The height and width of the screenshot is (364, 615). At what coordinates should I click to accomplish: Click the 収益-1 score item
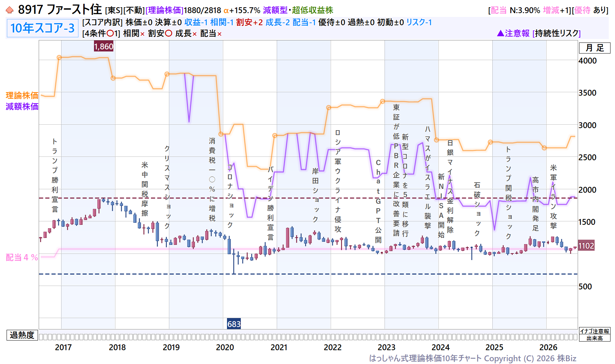click(196, 22)
